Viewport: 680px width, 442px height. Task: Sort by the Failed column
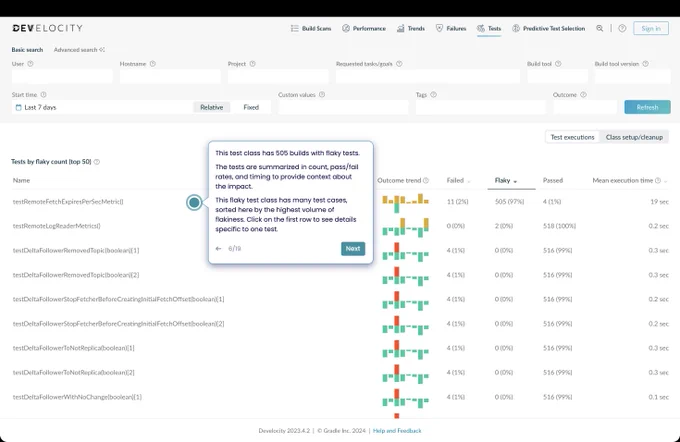[x=458, y=180]
